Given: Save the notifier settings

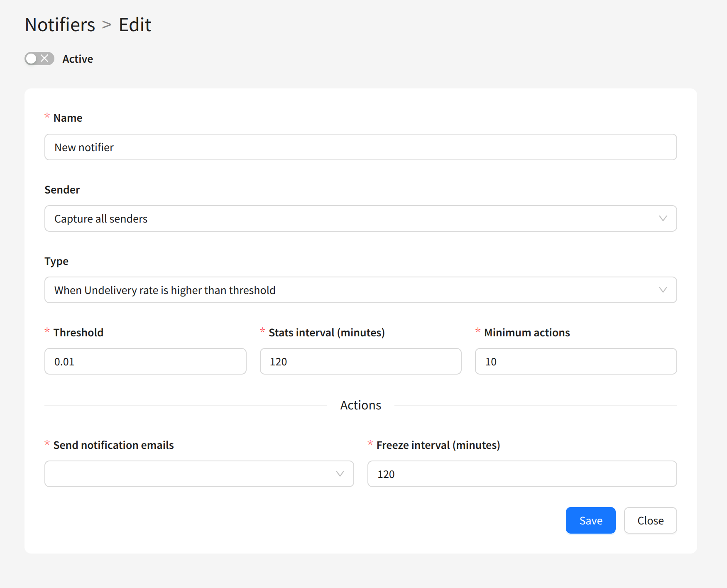Looking at the screenshot, I should coord(590,520).
